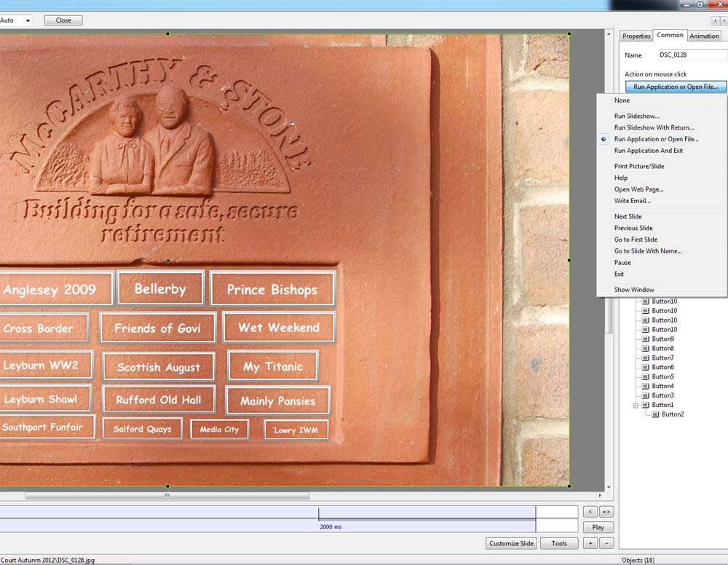Choose None from the action menu
This screenshot has width=728, height=565.
[622, 100]
